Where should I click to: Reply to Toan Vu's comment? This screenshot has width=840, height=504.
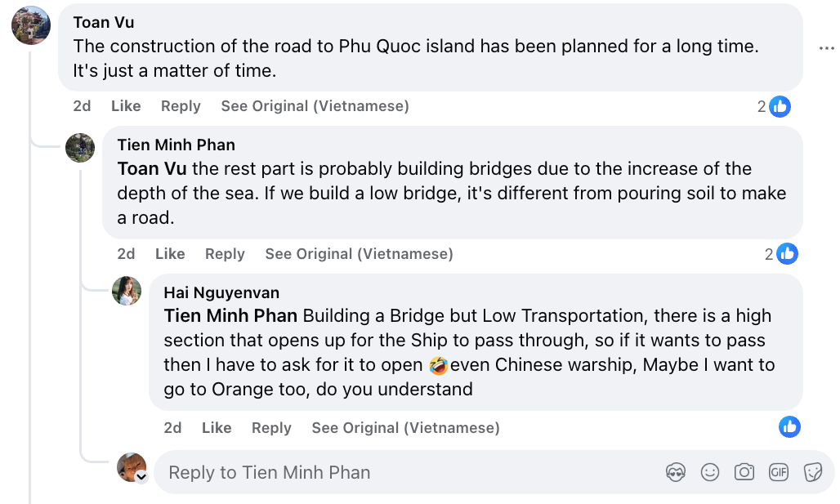[x=181, y=106]
